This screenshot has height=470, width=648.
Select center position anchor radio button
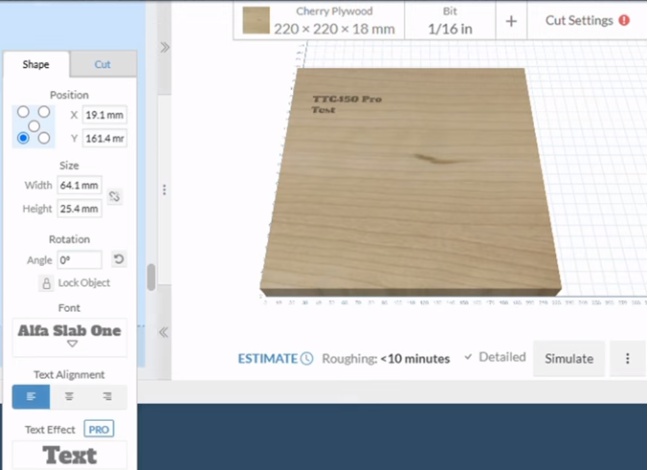pyautogui.click(x=34, y=126)
